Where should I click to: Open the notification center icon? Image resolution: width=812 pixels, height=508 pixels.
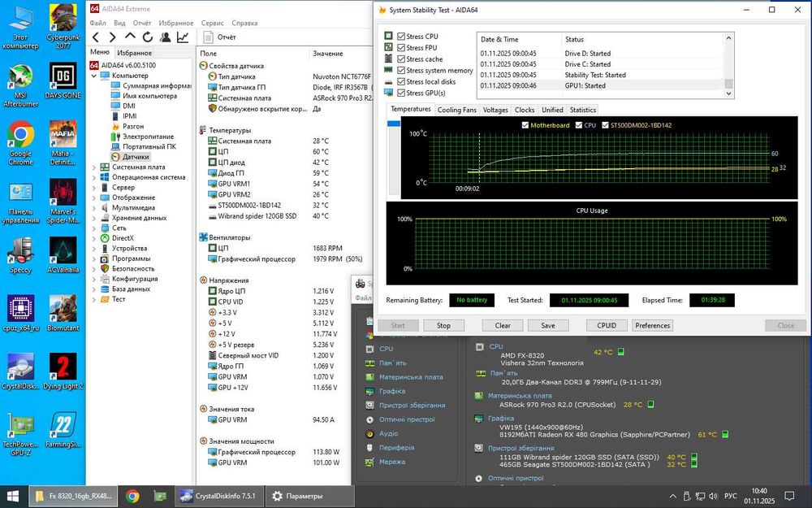790,496
